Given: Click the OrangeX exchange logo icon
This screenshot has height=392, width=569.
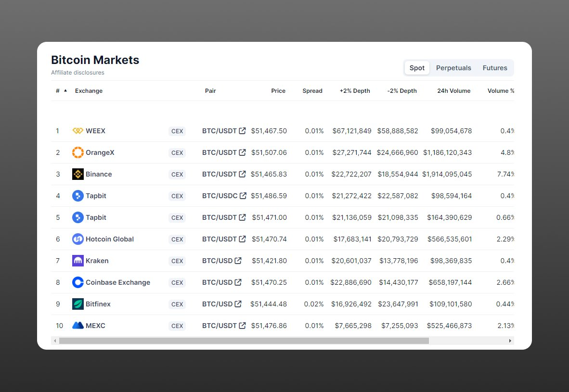Looking at the screenshot, I should [x=78, y=152].
